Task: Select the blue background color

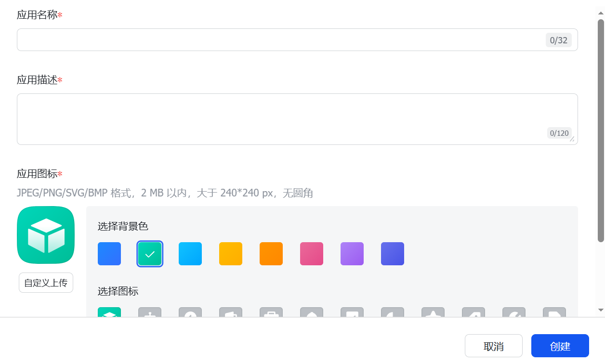Action: (x=109, y=254)
